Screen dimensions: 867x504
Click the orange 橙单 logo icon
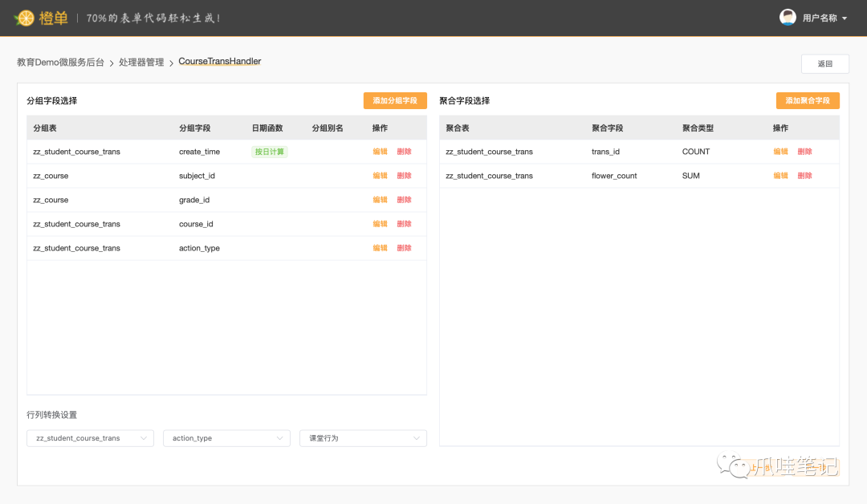click(x=24, y=18)
